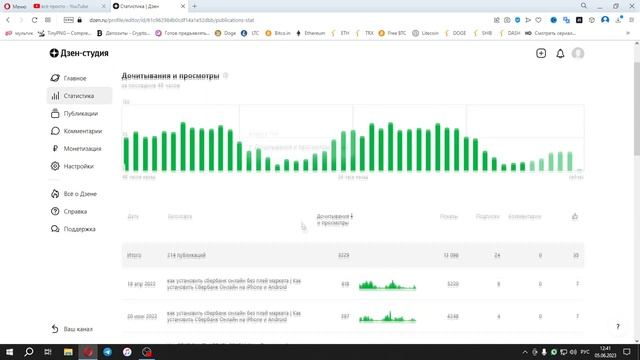
Task: Open the Ethereum bookmark
Action: (x=311, y=33)
